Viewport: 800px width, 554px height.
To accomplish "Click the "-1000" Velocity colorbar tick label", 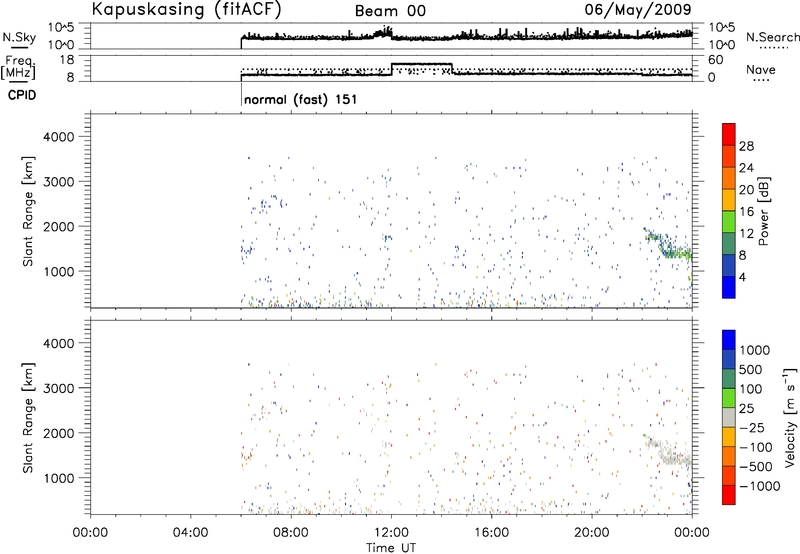I will pos(760,486).
